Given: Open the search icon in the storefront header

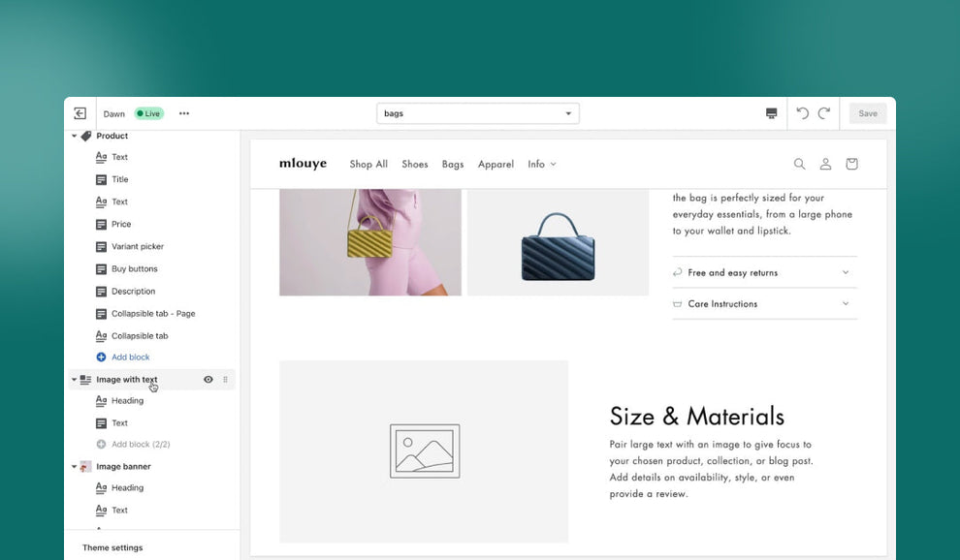Looking at the screenshot, I should coord(799,164).
